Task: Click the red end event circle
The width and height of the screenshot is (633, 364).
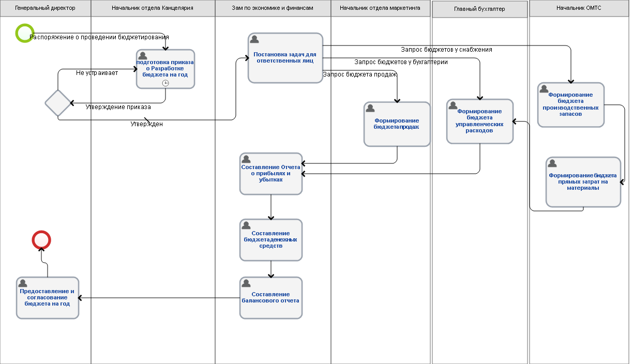Action: pos(41,240)
